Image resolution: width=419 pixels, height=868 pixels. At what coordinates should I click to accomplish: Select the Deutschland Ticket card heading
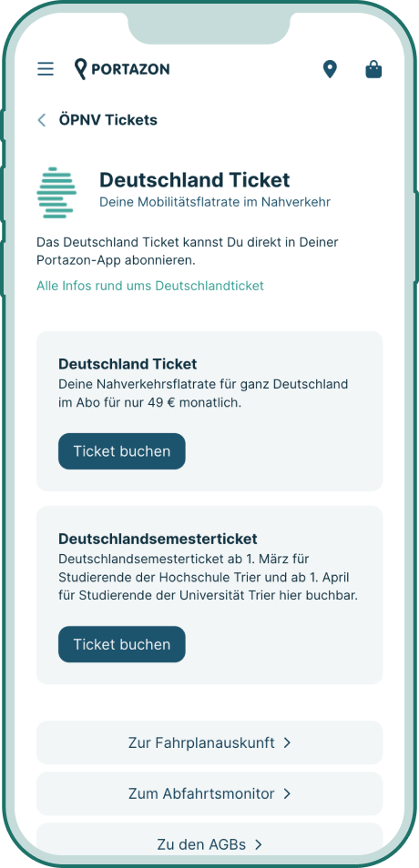click(128, 364)
